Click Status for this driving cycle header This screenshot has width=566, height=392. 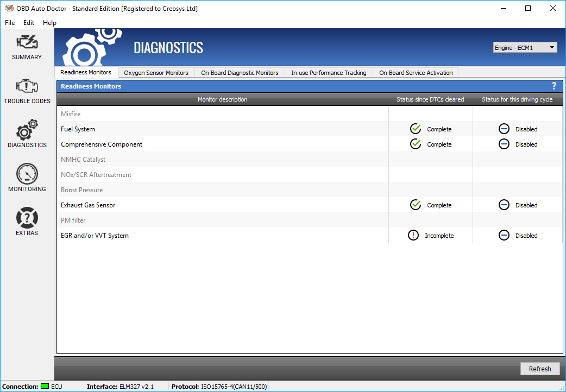click(517, 99)
